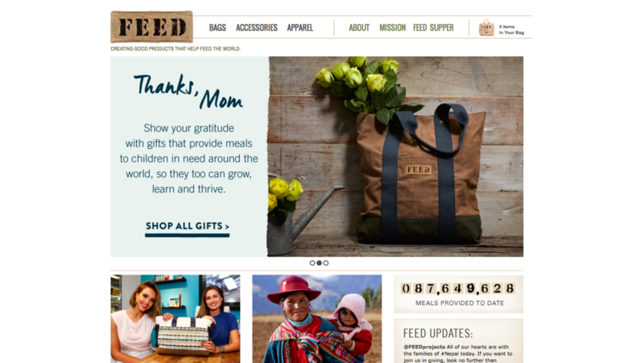The height and width of the screenshot is (363, 644).
Task: Open the Apparel menu
Action: (299, 27)
